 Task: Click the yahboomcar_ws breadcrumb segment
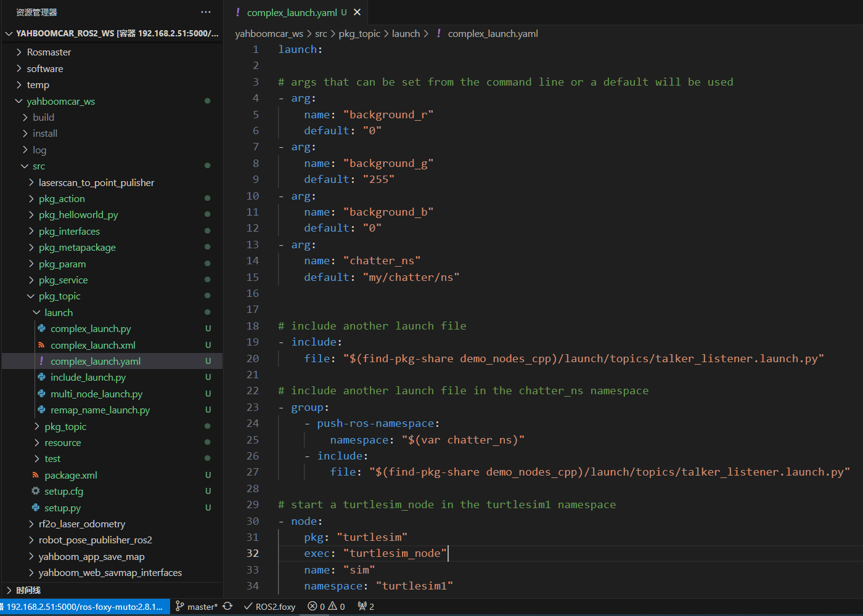[x=269, y=33]
